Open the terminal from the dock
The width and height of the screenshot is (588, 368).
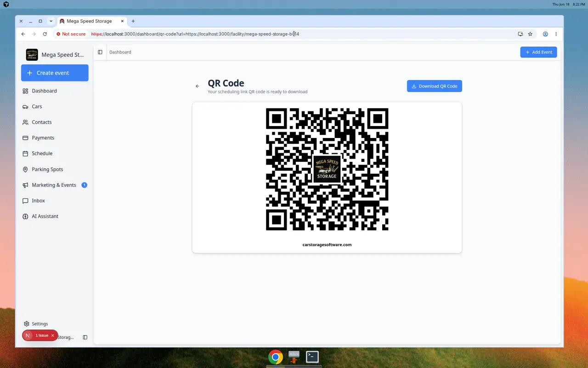tap(312, 357)
